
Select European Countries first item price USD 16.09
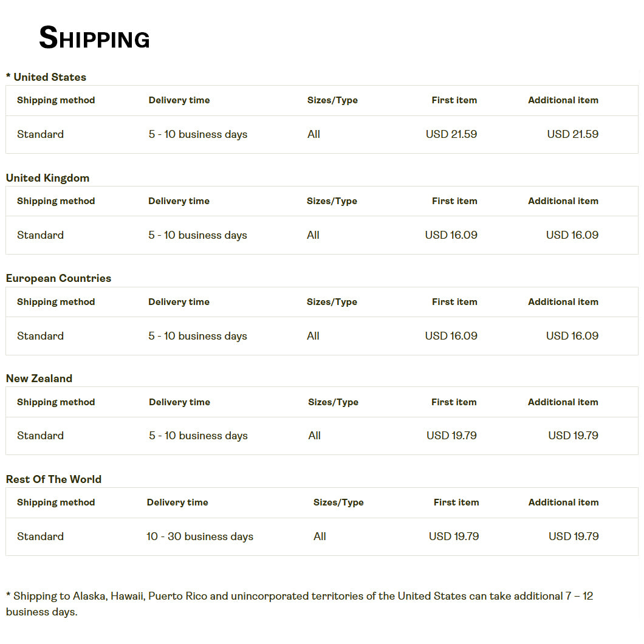451,336
